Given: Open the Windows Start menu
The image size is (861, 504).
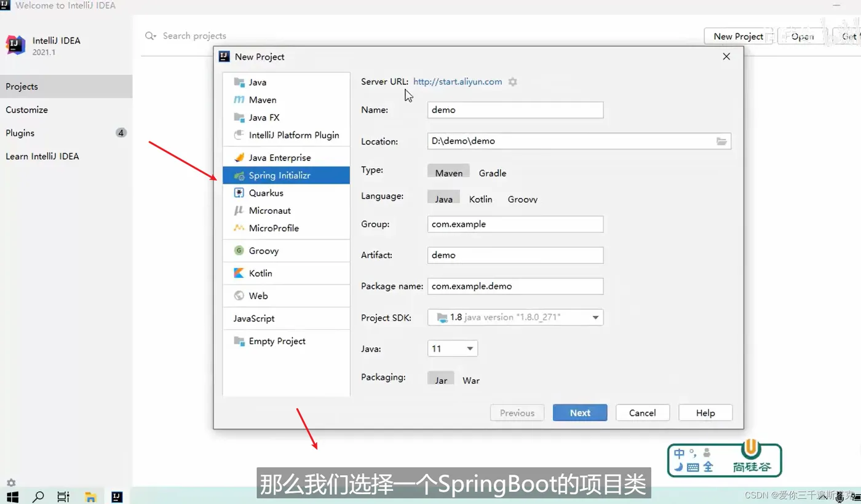Looking at the screenshot, I should (x=12, y=497).
